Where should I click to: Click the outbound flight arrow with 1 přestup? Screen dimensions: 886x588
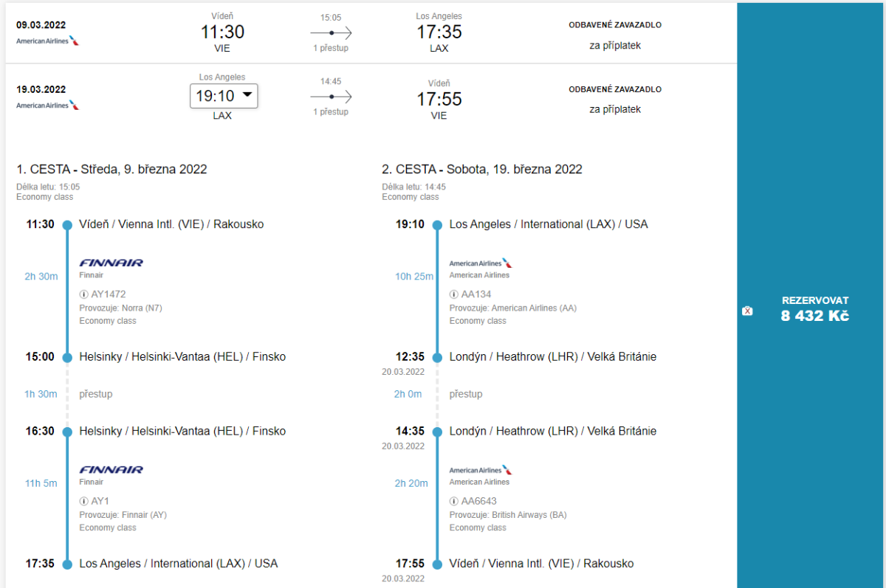(331, 33)
